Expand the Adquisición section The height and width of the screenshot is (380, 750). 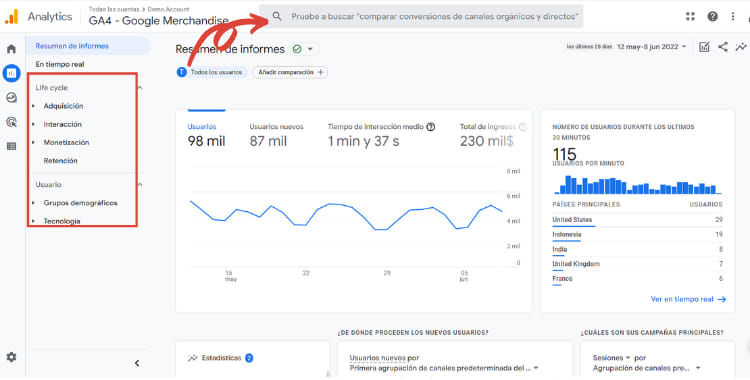tap(33, 106)
